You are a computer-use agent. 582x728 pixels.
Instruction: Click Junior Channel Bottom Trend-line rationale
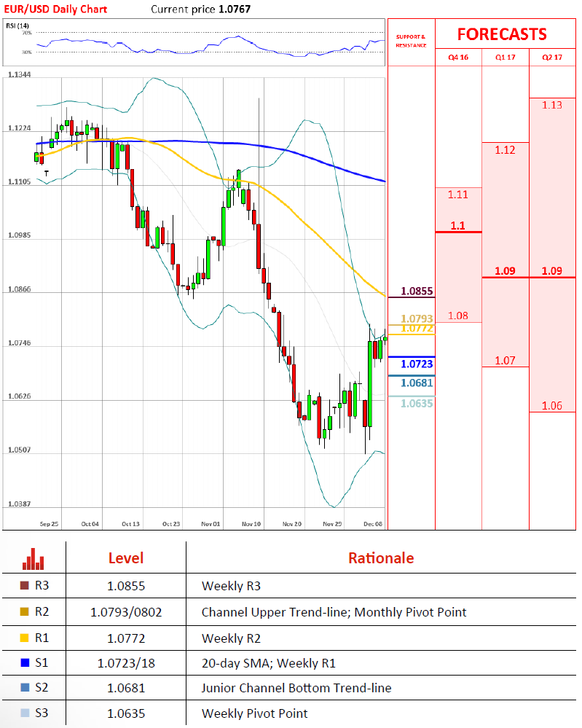click(296, 688)
